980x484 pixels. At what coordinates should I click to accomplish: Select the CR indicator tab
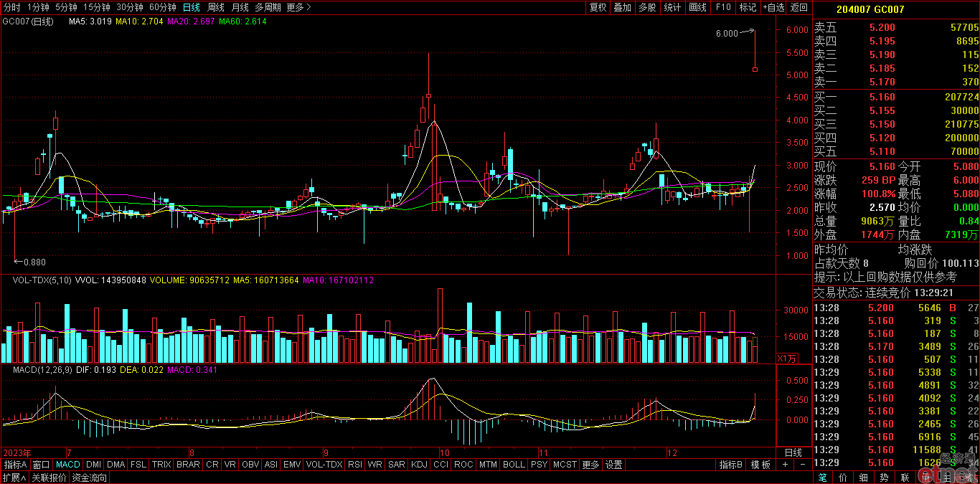point(212,465)
